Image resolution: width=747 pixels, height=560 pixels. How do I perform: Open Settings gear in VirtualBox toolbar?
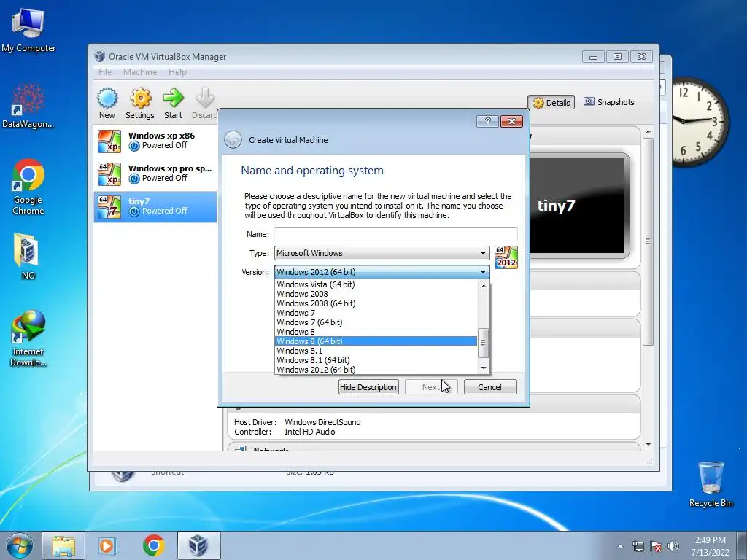point(139,103)
